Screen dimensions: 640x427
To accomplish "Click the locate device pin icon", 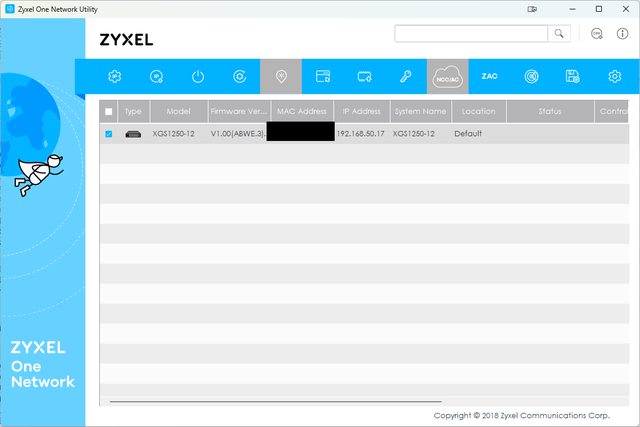I will point(281,76).
